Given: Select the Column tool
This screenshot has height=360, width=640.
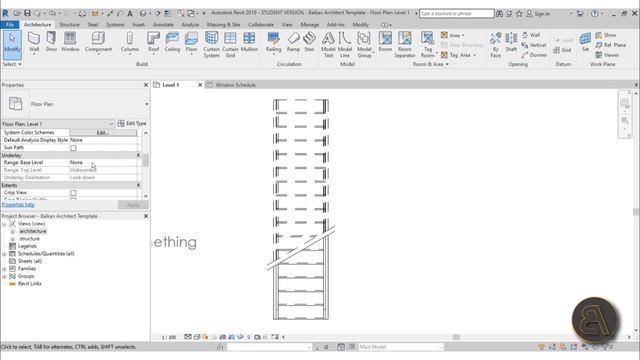Looking at the screenshot, I should click(x=130, y=43).
